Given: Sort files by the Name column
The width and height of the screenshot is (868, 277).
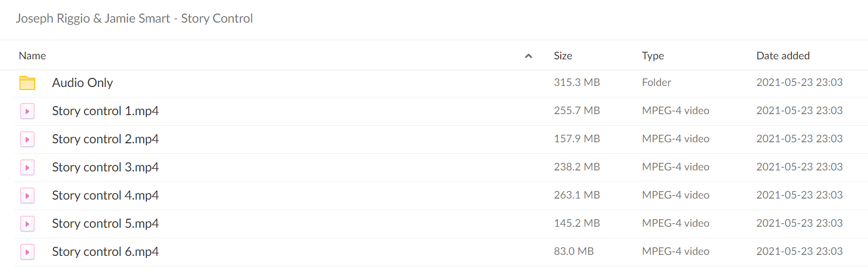Looking at the screenshot, I should tap(32, 56).
